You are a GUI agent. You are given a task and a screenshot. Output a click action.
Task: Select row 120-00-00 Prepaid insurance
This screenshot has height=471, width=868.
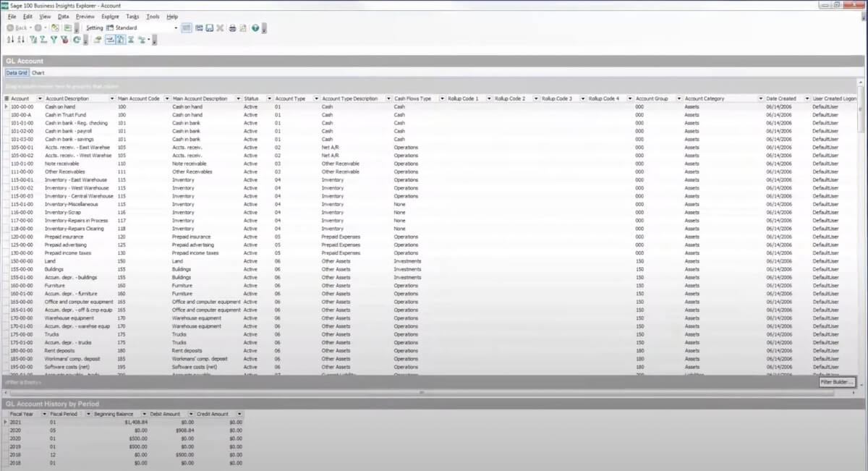point(430,237)
